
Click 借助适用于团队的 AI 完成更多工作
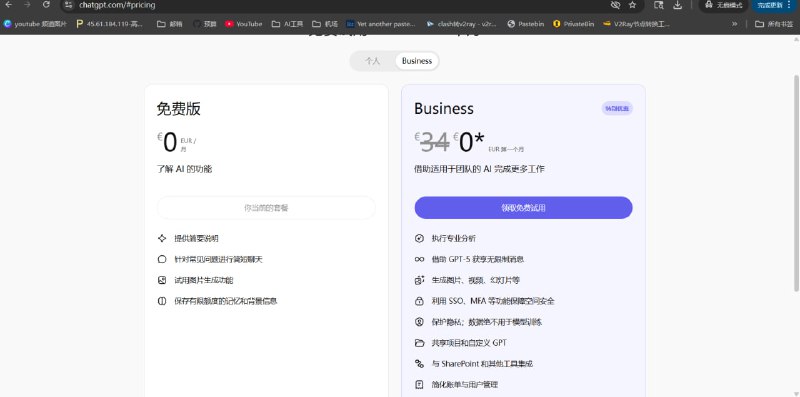479,169
